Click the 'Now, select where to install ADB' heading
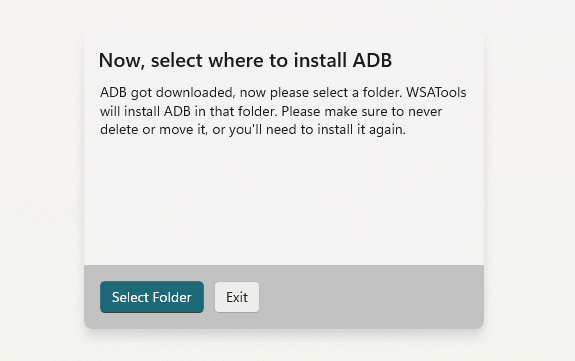This screenshot has height=361, width=575. (x=245, y=60)
